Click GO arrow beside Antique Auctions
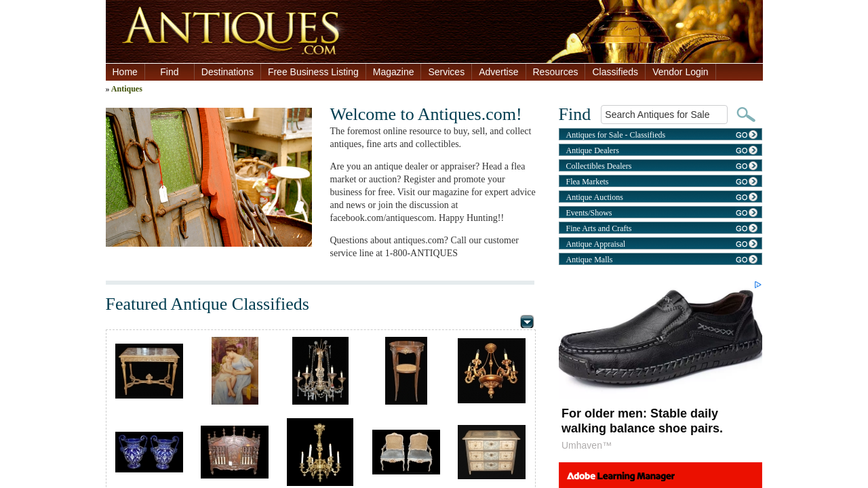The width and height of the screenshot is (868, 488). (x=746, y=197)
